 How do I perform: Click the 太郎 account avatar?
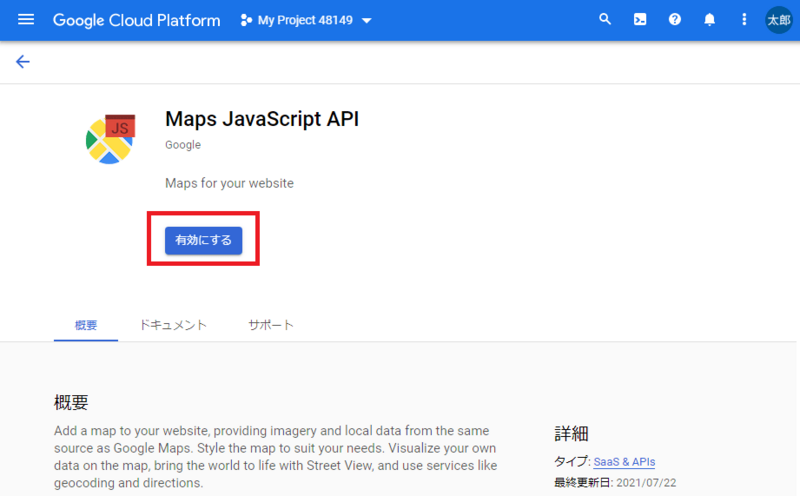click(779, 20)
